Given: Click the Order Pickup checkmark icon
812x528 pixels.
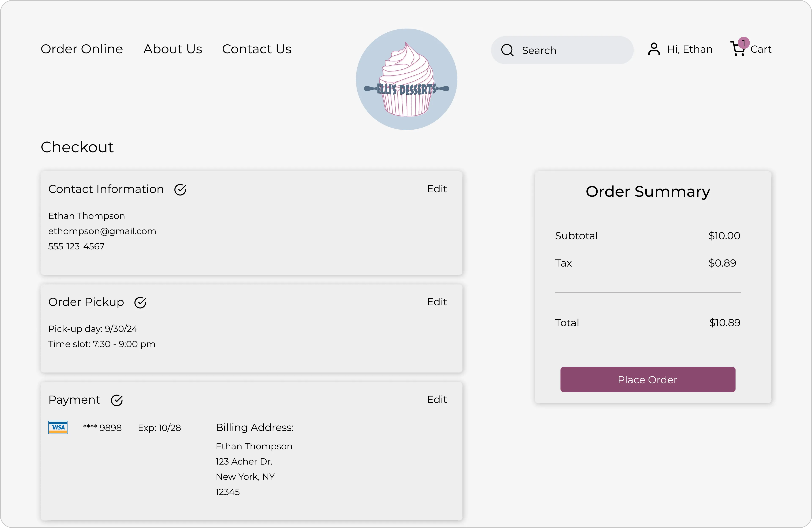Looking at the screenshot, I should pyautogui.click(x=140, y=302).
